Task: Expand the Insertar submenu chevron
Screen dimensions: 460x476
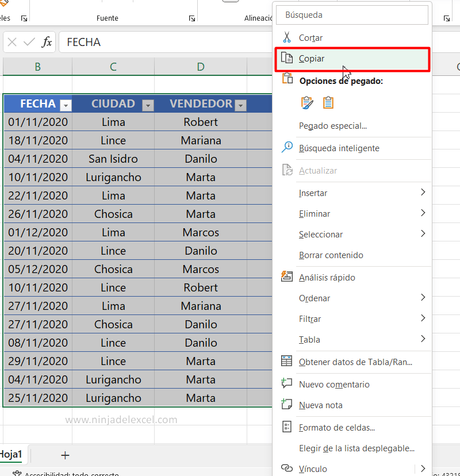Action: tap(423, 193)
